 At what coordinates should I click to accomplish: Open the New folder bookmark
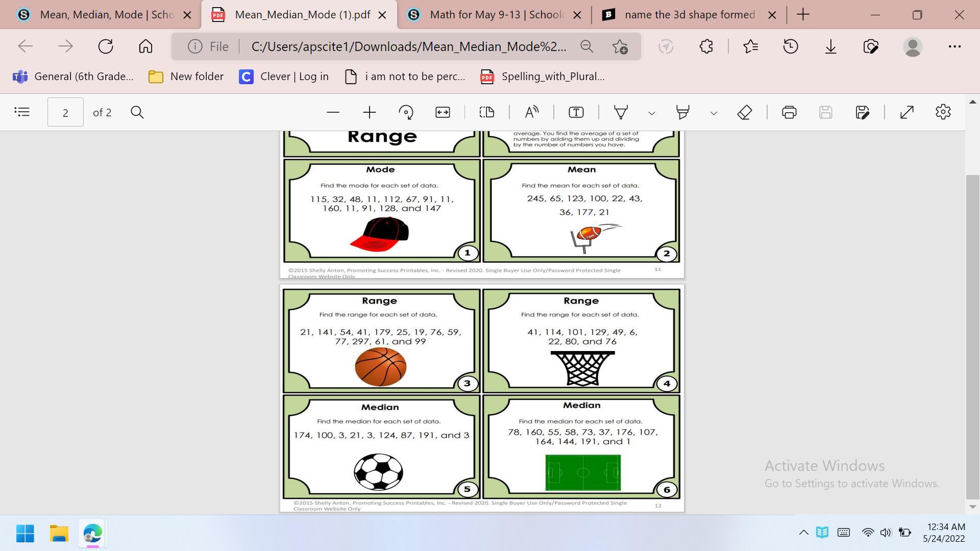pos(186,77)
